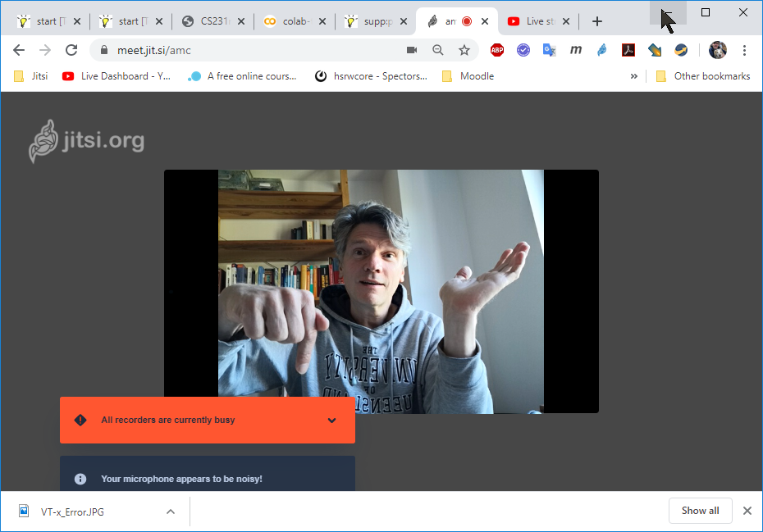Reload the Jitsi meeting page

click(x=71, y=50)
